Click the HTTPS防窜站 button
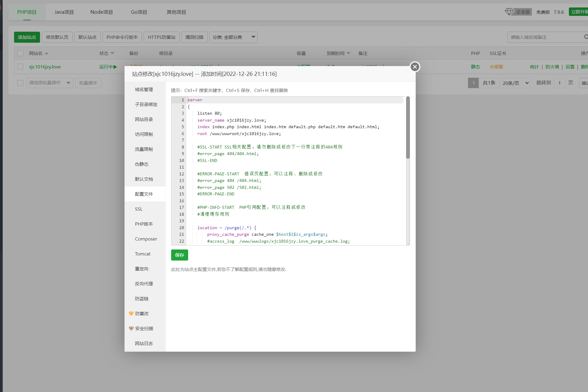Viewport: 588px width, 392px height. click(x=162, y=37)
